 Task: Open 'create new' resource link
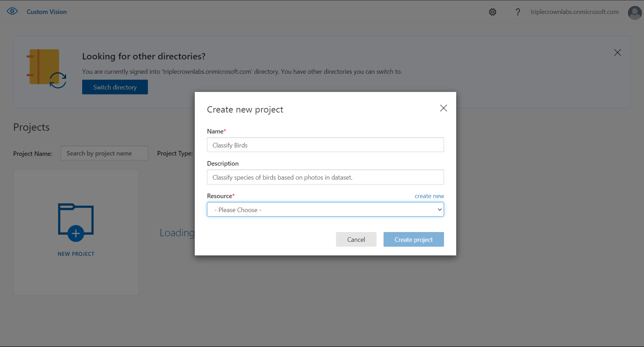pyautogui.click(x=429, y=196)
